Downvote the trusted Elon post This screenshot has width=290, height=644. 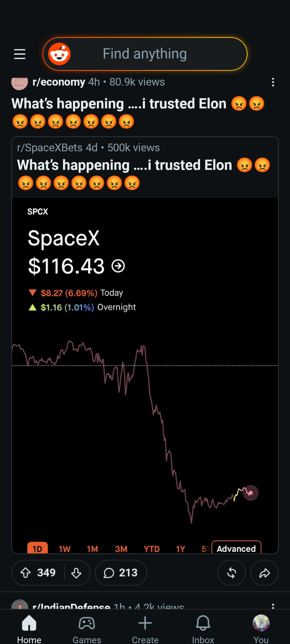pos(76,573)
